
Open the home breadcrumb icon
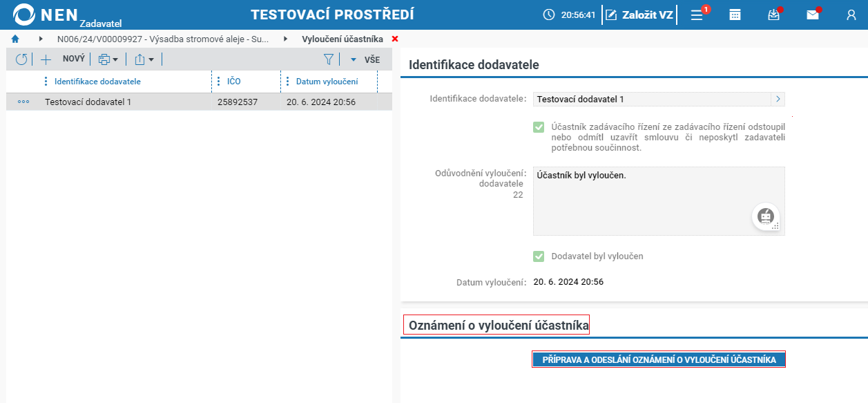coord(15,39)
